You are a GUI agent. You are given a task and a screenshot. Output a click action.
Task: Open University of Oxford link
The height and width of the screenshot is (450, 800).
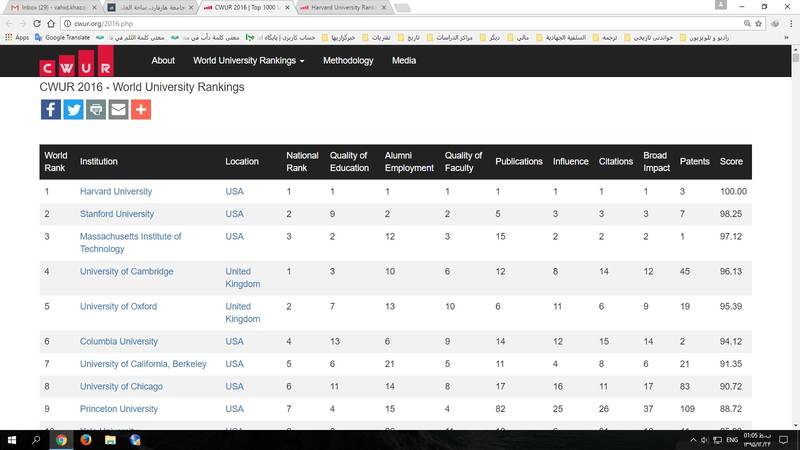tap(118, 306)
